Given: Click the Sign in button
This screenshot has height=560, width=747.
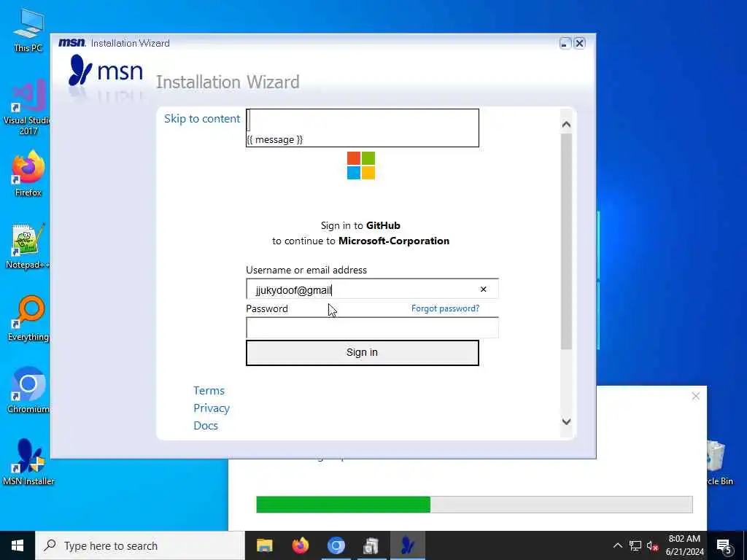Looking at the screenshot, I should [x=362, y=352].
